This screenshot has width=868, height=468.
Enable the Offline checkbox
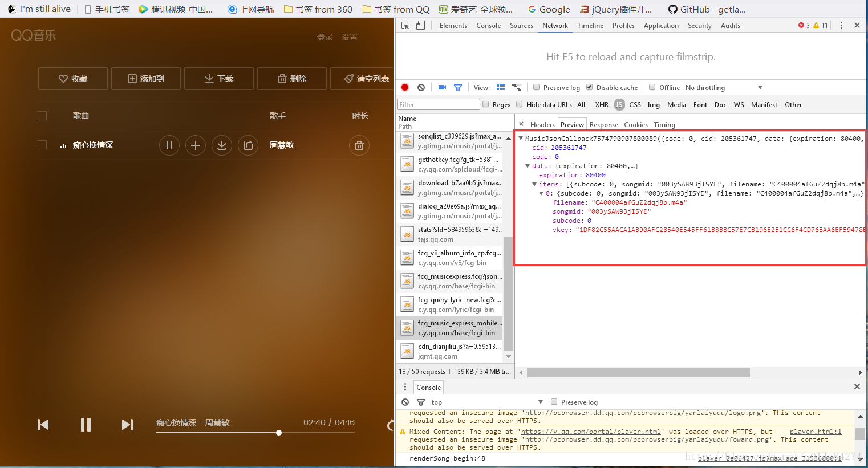[x=652, y=87]
